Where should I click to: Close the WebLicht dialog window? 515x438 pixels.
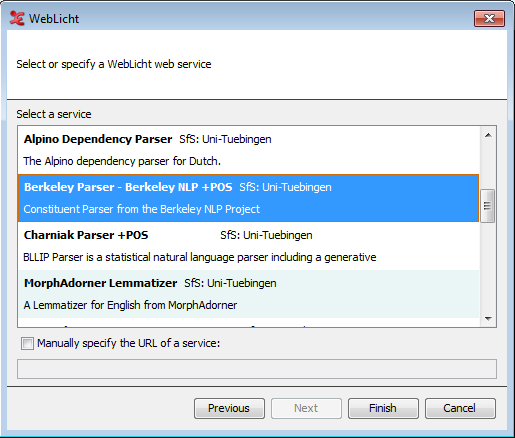coord(489,18)
